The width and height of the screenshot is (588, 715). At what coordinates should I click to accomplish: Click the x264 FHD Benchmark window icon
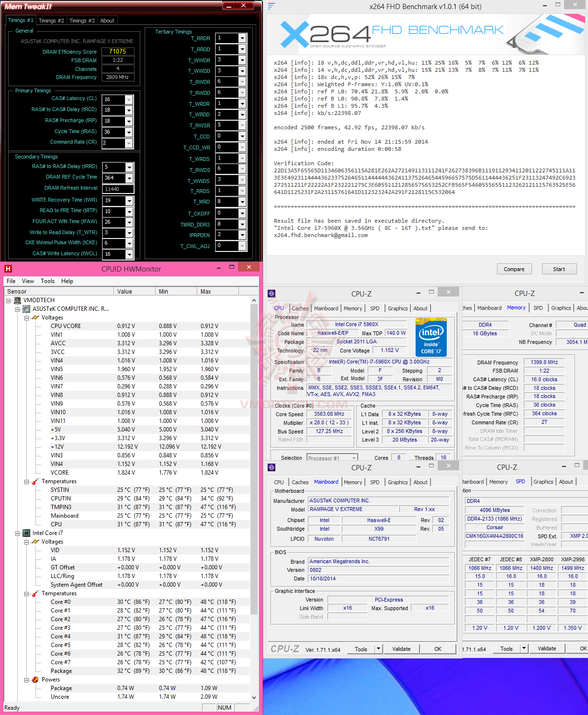point(271,6)
